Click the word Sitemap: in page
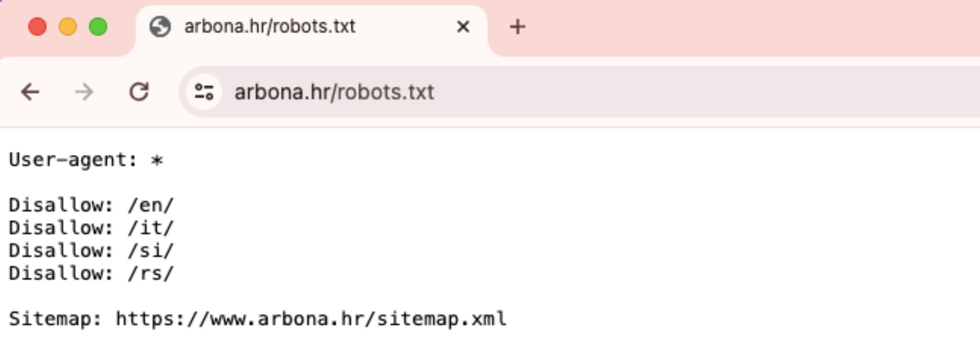This screenshot has width=980, height=362. click(x=55, y=319)
